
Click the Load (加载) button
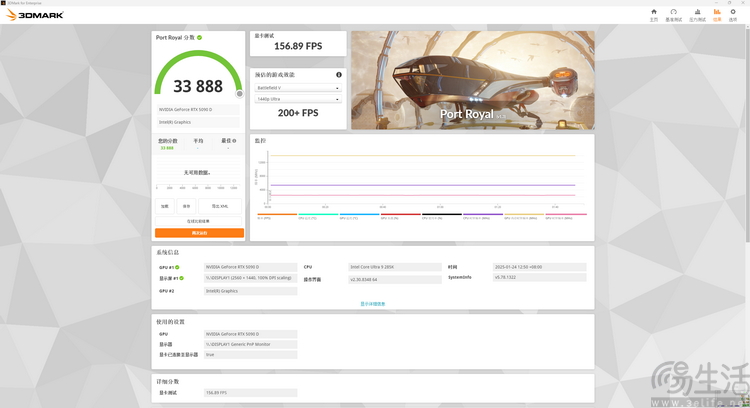pyautogui.click(x=165, y=206)
